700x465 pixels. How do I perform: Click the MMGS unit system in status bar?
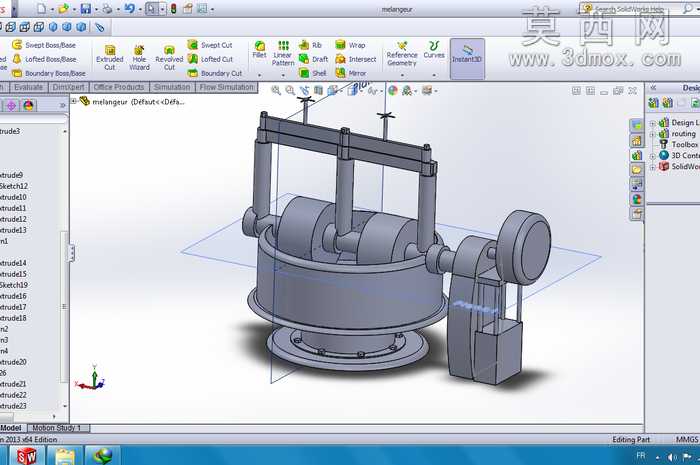(687, 440)
